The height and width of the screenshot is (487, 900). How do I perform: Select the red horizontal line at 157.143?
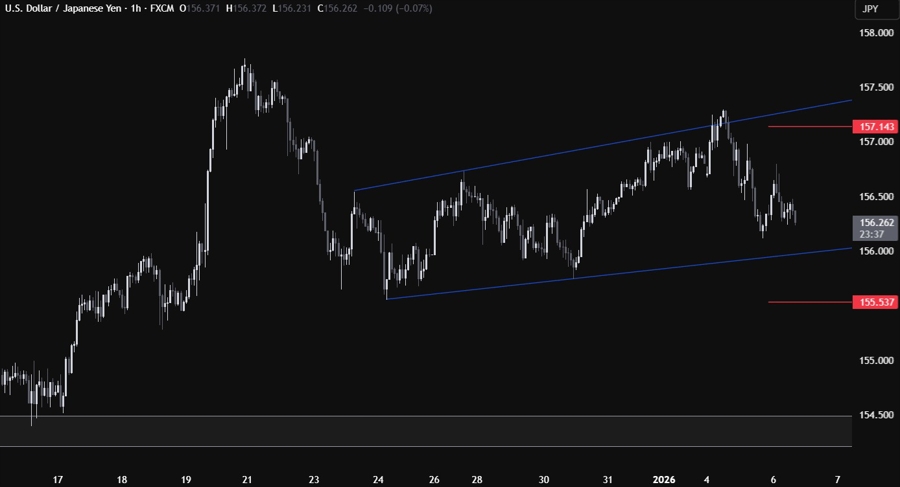tap(810, 126)
